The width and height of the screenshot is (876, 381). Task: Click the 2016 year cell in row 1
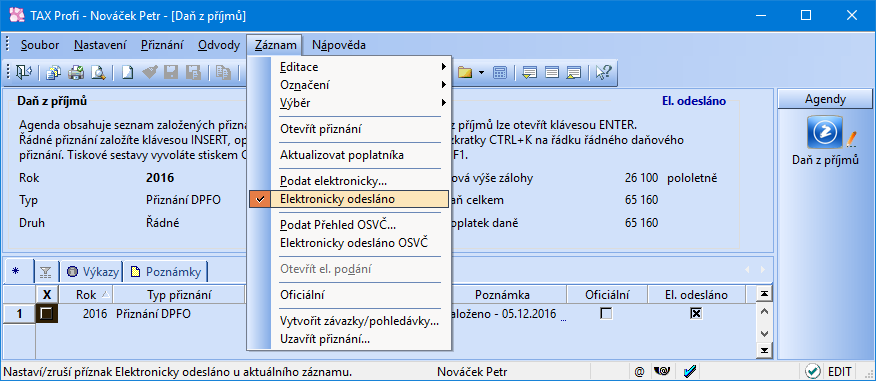(85, 314)
